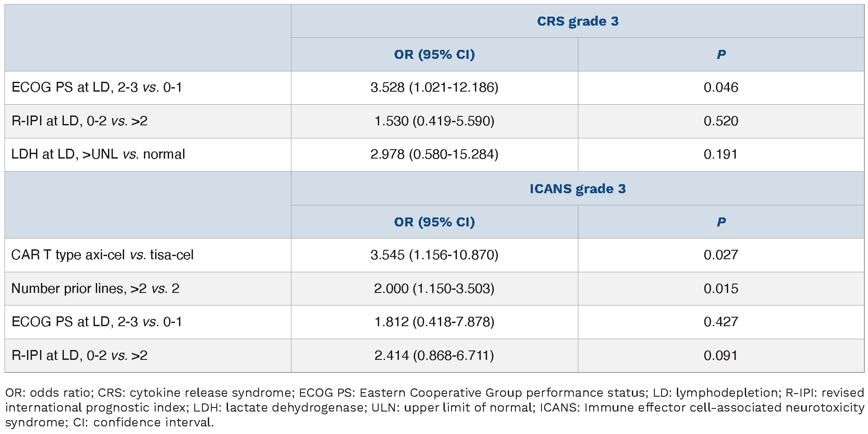The image size is (868, 434).
Task: Click the CRS grade 3 header
Action: [577, 21]
